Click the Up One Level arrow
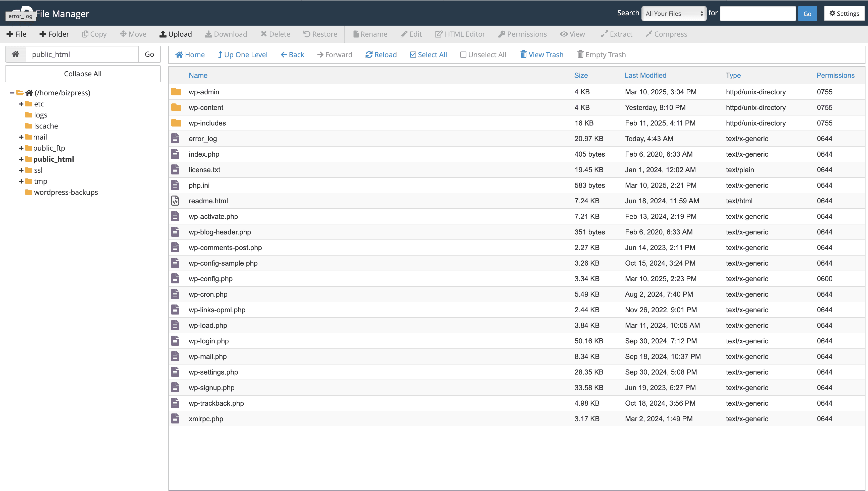Screen dimensions: 868x491 pos(220,55)
